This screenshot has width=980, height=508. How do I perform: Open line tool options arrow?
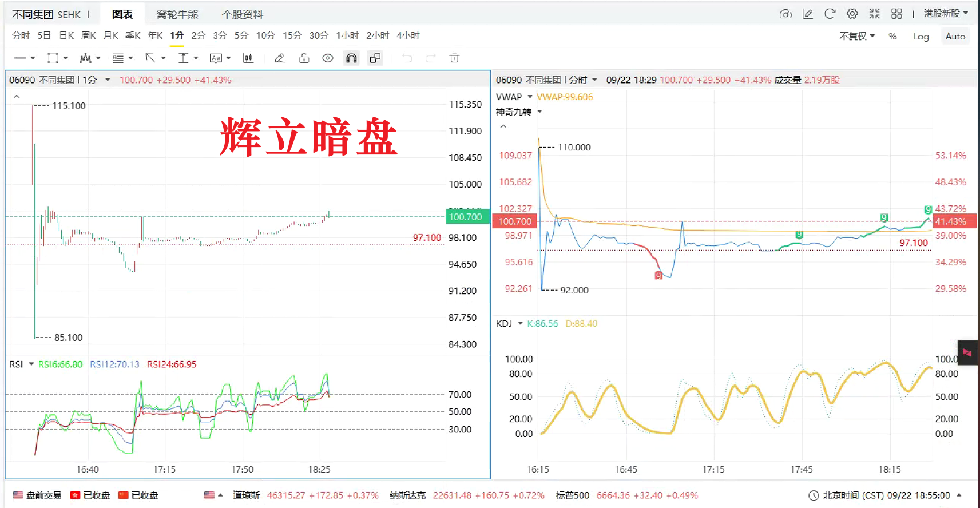point(33,58)
